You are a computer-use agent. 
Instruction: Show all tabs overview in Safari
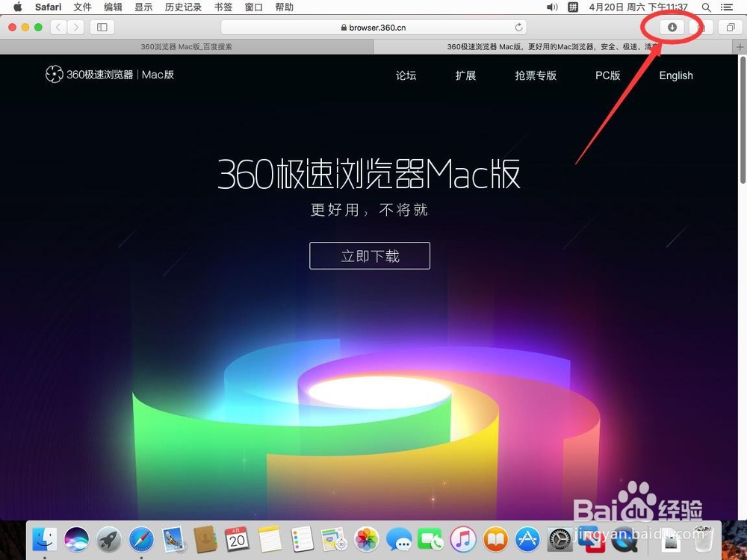731,27
